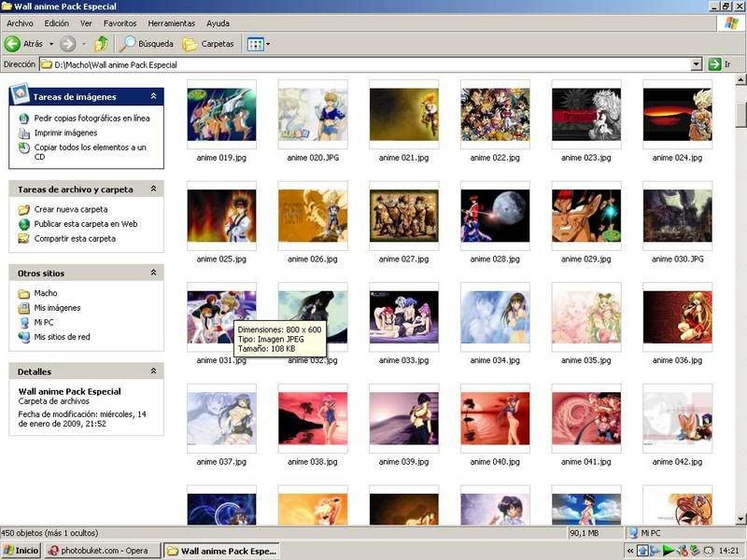Click the Crear nueva carpeta icon
The height and width of the screenshot is (560, 747).
[x=24, y=209]
